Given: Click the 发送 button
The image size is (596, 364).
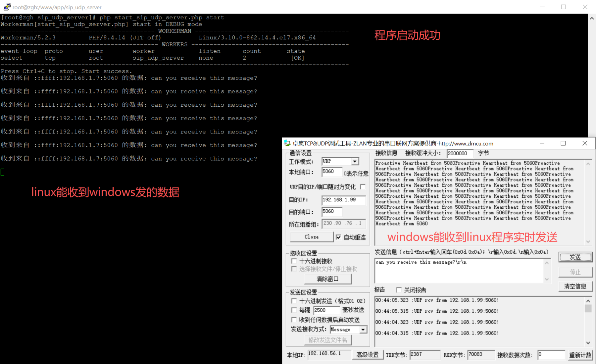Looking at the screenshot, I should [x=575, y=257].
